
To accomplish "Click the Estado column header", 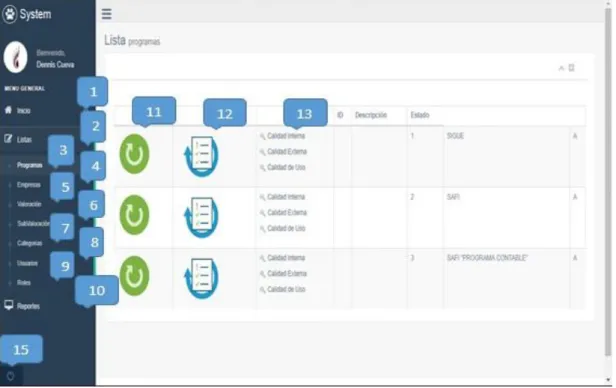I will 420,115.
